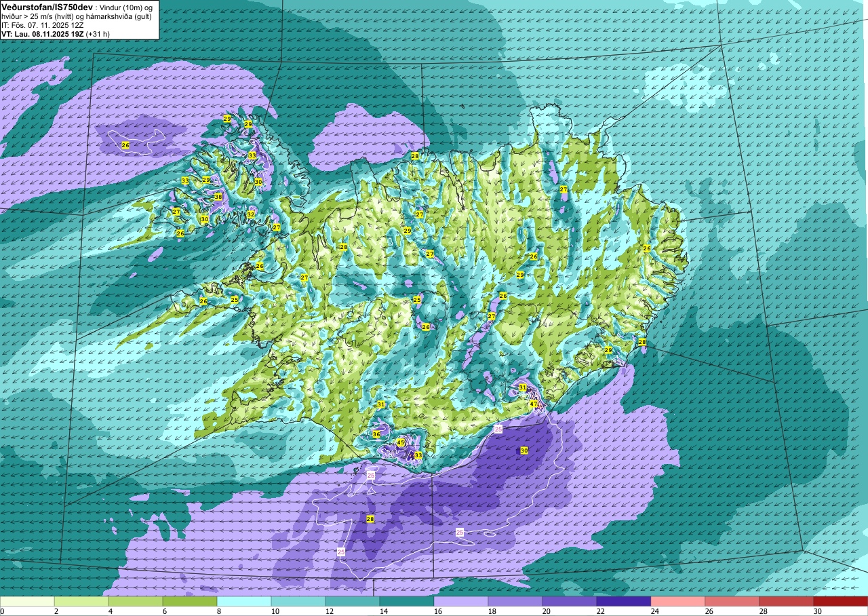Click the color scale tick value 0
The width and height of the screenshot is (868, 616).
2,611
